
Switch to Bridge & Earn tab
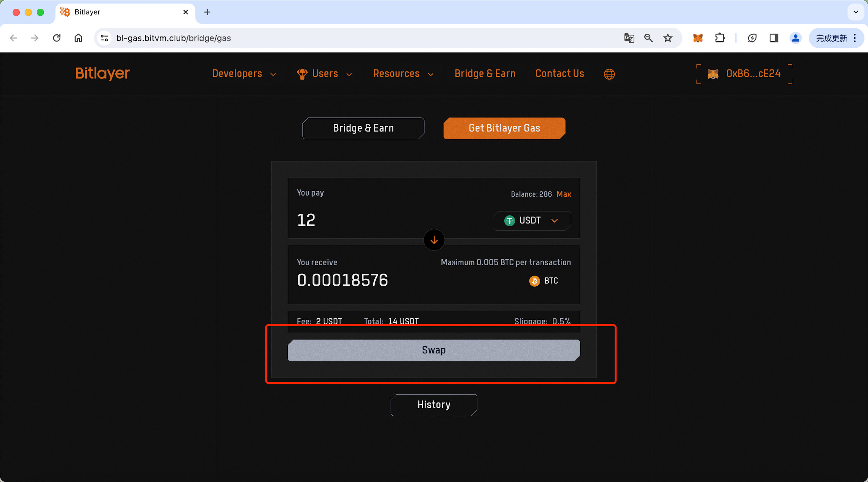pos(363,128)
